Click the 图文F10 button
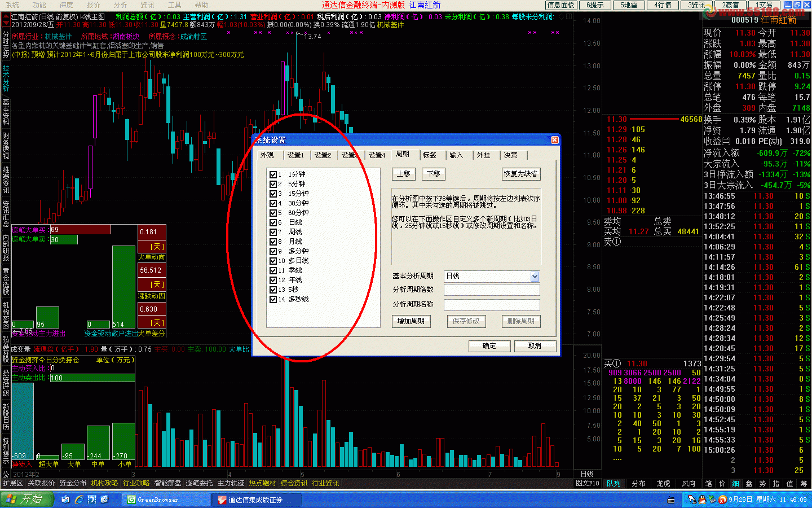The width and height of the screenshot is (812, 508). [x=587, y=484]
